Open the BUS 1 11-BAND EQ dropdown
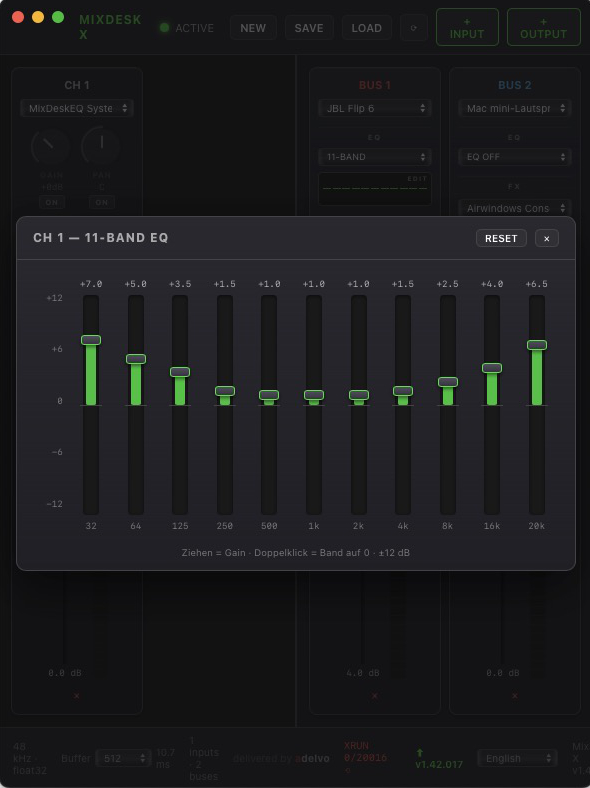The height and width of the screenshot is (788, 590). [x=375, y=157]
